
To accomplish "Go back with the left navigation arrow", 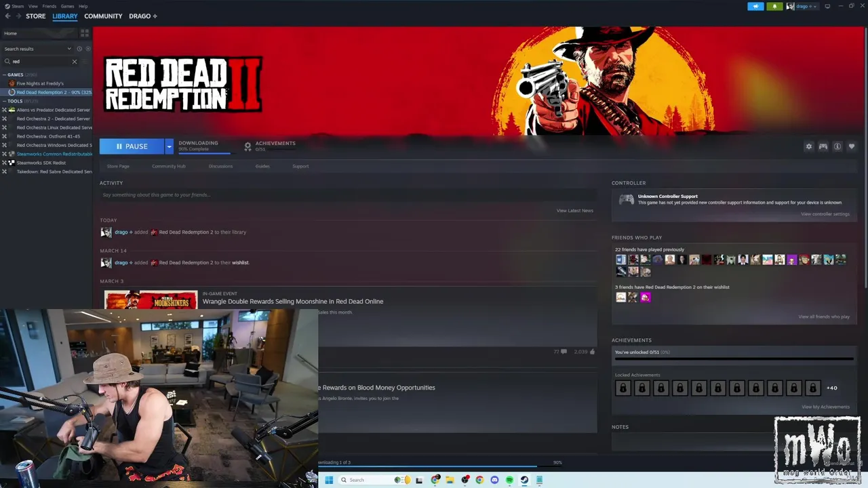I will coord(7,16).
